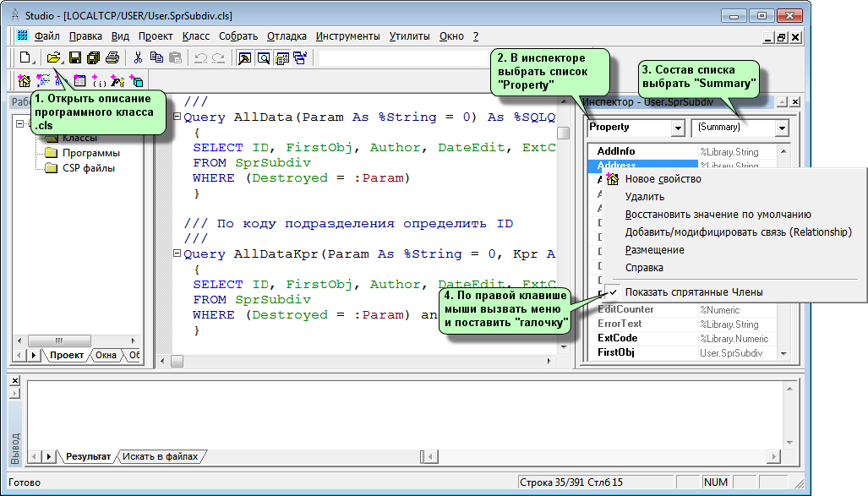The image size is (868, 496).
Task: Open the Property list dropdown in inspector
Action: pos(677,128)
